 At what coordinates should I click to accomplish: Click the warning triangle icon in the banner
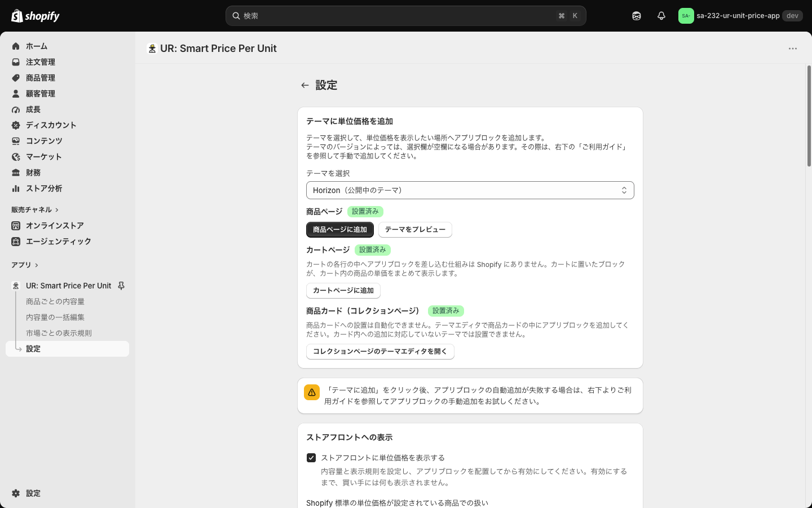312,392
